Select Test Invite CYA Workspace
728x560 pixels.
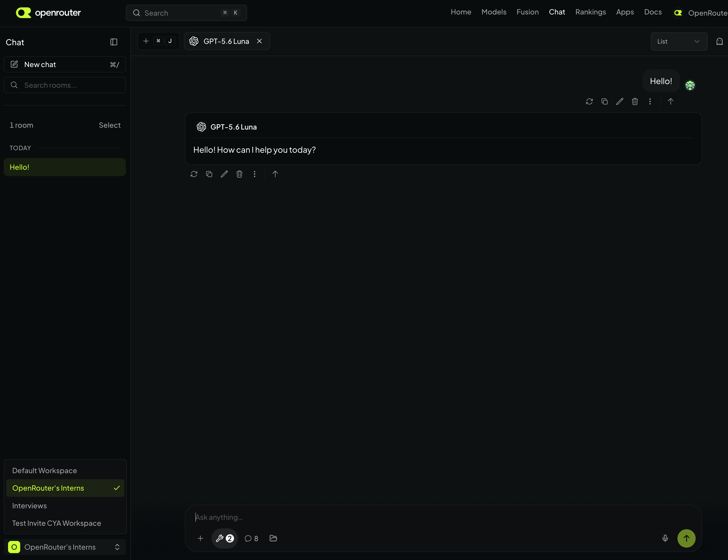click(65, 523)
